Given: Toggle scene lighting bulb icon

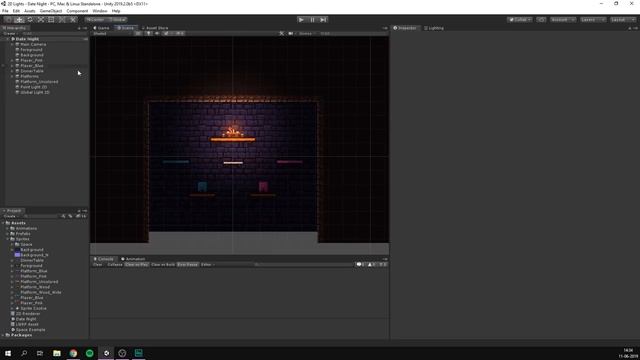Looking at the screenshot, I should (149, 33).
